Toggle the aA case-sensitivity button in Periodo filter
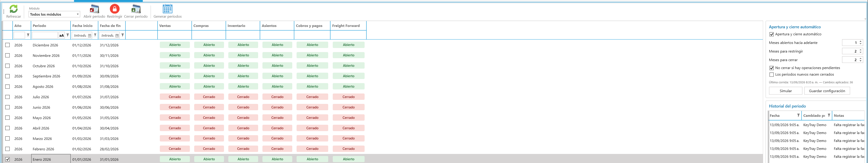This screenshot has width=868, height=163. coord(61,36)
